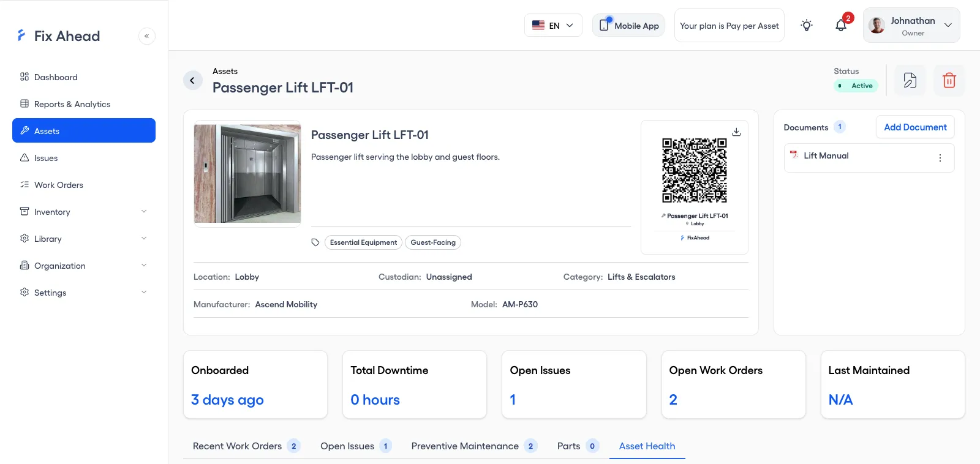The height and width of the screenshot is (464, 980).
Task: Click the Issues warning icon
Action: tap(24, 157)
